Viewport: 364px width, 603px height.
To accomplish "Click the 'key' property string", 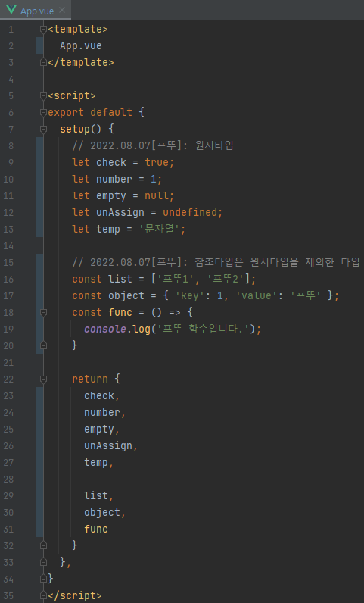I will tap(190, 295).
